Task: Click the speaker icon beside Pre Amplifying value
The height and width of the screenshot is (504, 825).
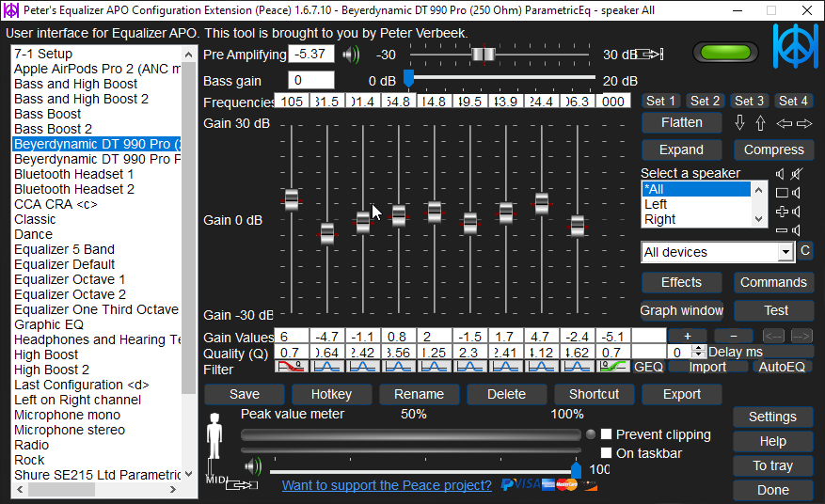Action: coord(351,55)
